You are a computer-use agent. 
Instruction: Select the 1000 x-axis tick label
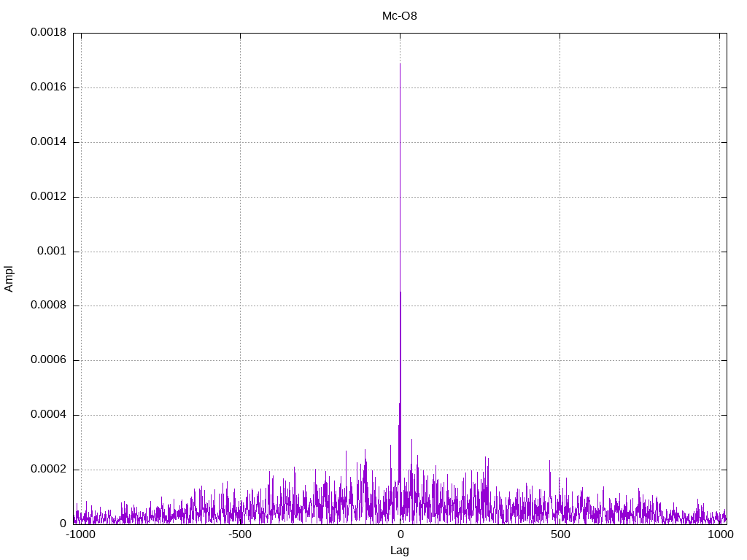[x=719, y=535]
